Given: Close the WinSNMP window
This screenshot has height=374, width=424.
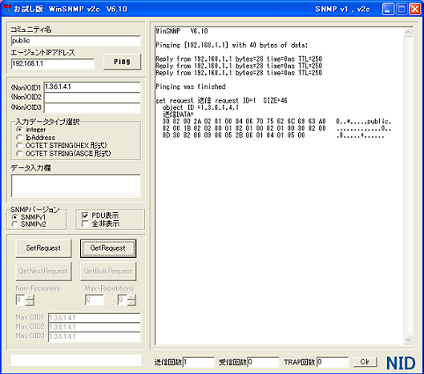Looking at the screenshot, I should [x=415, y=9].
